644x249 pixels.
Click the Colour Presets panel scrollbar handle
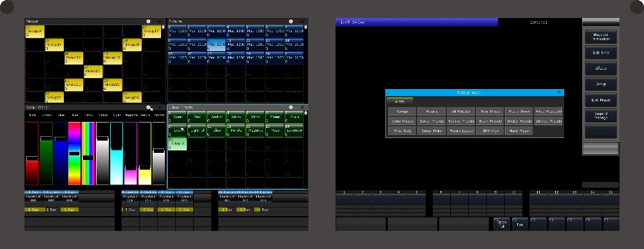tap(305, 113)
